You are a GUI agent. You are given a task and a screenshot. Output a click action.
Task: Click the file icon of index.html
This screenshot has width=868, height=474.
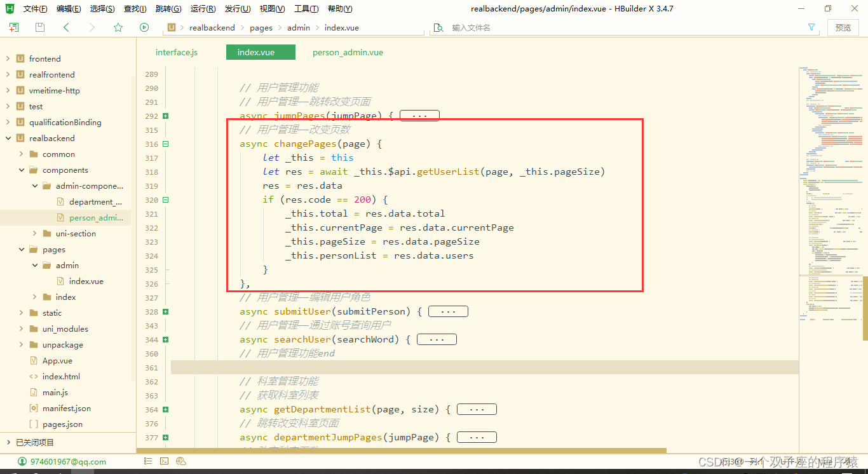[x=34, y=376]
